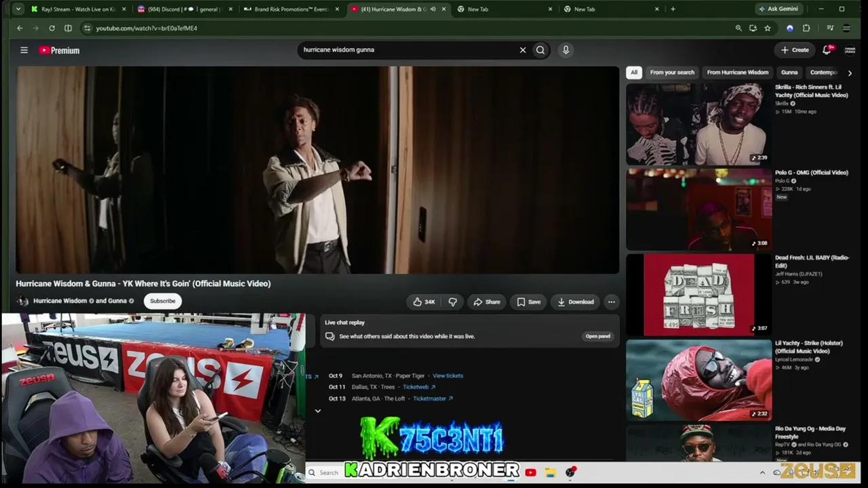Click the YouTube search input field
Viewport: 868px width, 488px height.
pyautogui.click(x=407, y=49)
